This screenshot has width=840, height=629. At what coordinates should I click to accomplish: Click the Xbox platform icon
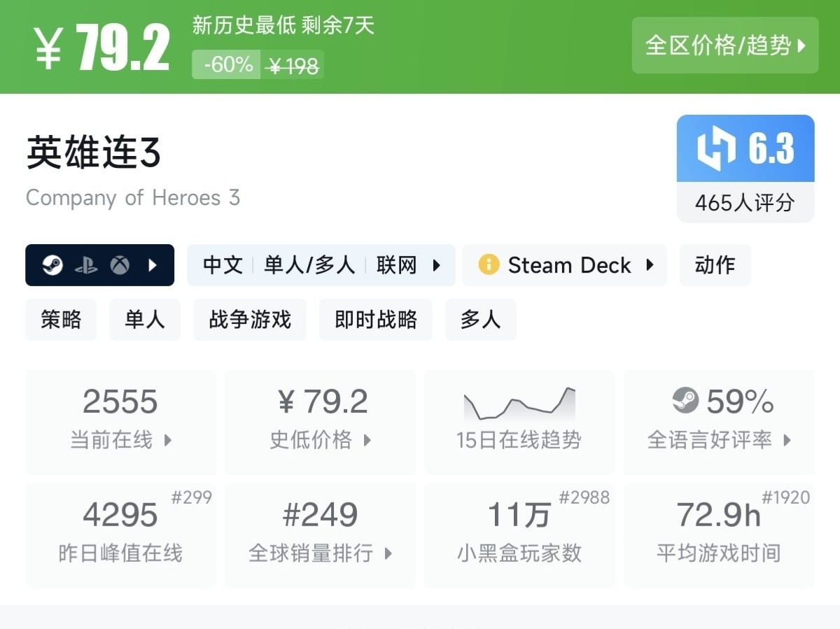(120, 265)
